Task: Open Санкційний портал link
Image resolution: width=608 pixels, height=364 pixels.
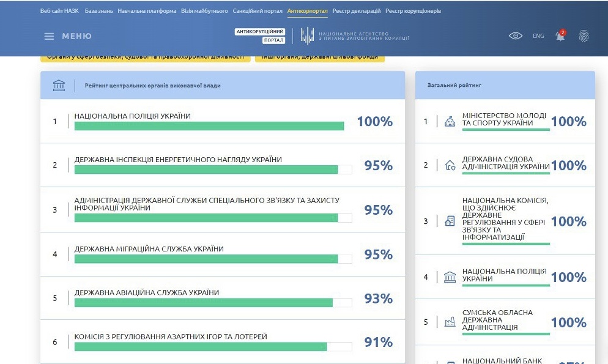Action: point(258,11)
